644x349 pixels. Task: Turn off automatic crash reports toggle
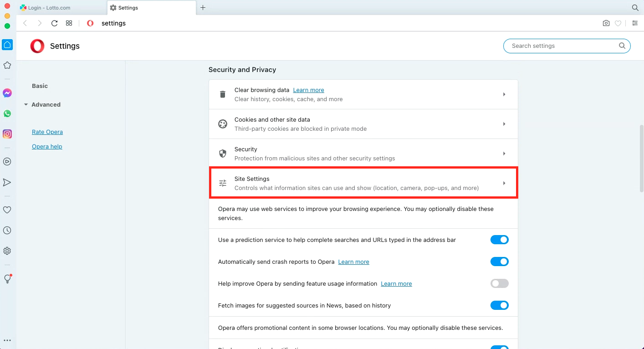tap(500, 262)
